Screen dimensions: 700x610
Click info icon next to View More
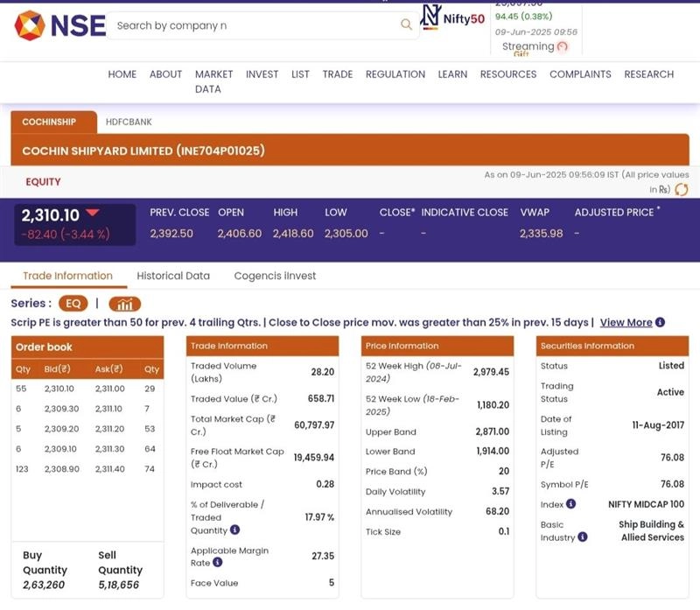661,322
